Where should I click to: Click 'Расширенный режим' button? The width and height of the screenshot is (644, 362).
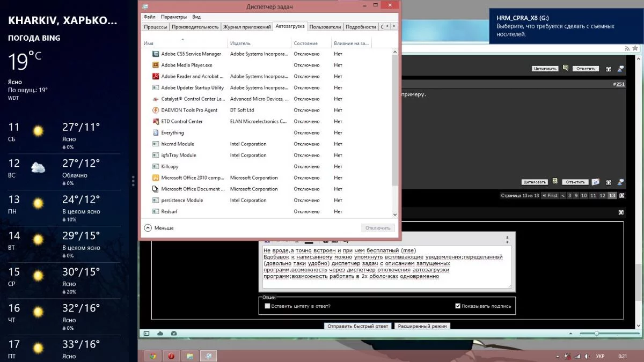(x=422, y=326)
